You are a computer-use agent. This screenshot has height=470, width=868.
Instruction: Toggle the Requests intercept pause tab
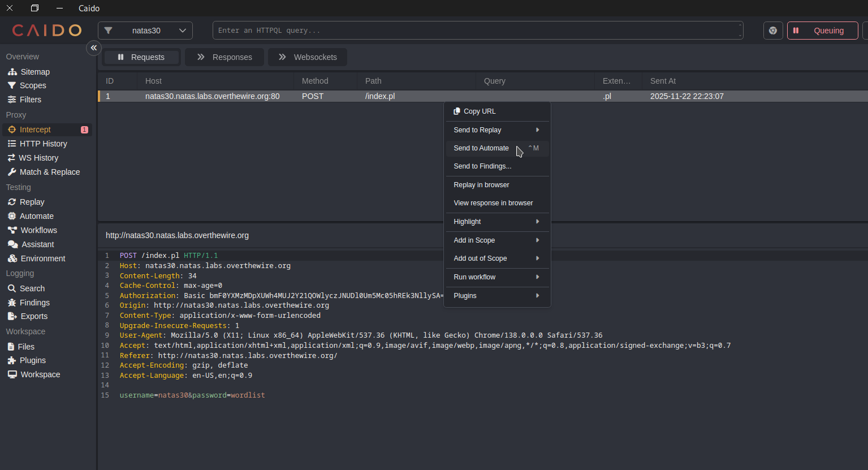point(141,57)
